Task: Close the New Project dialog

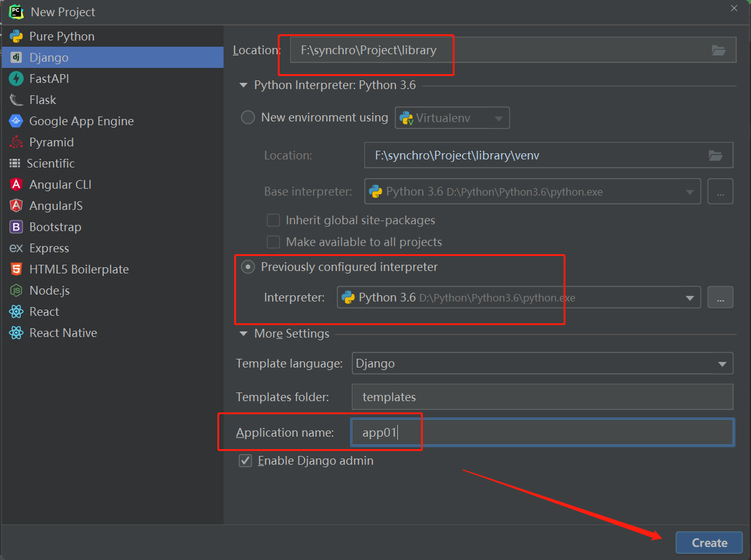Action: point(735,7)
